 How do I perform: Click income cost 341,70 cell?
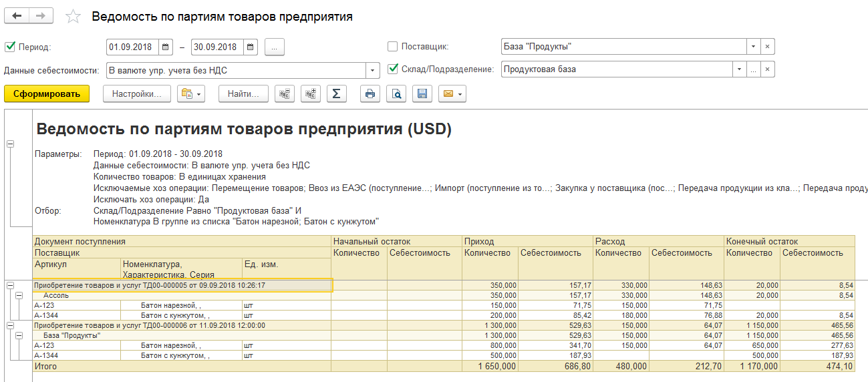point(556,345)
